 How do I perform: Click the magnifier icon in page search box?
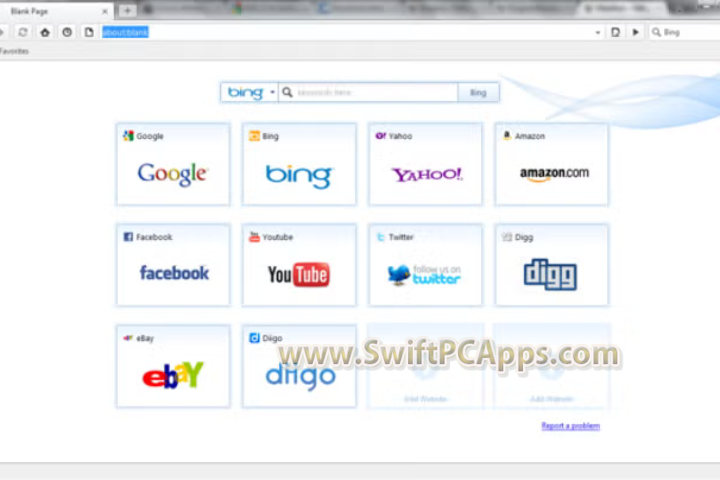coord(287,92)
